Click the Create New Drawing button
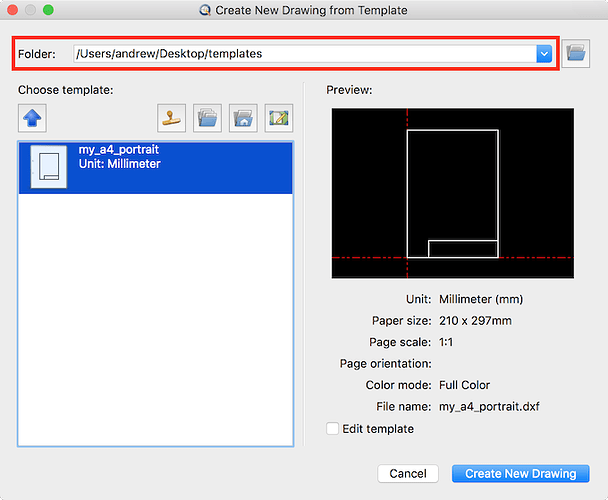This screenshot has width=608, height=500. pos(520,473)
